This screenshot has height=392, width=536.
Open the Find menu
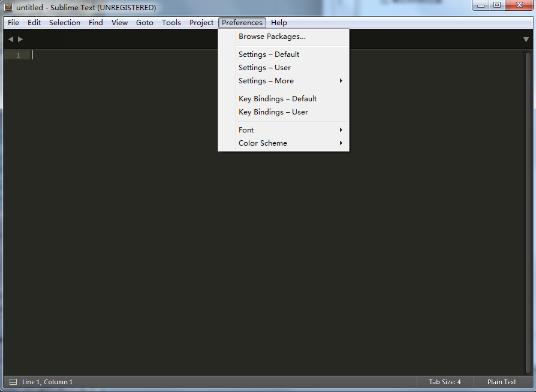click(x=96, y=23)
